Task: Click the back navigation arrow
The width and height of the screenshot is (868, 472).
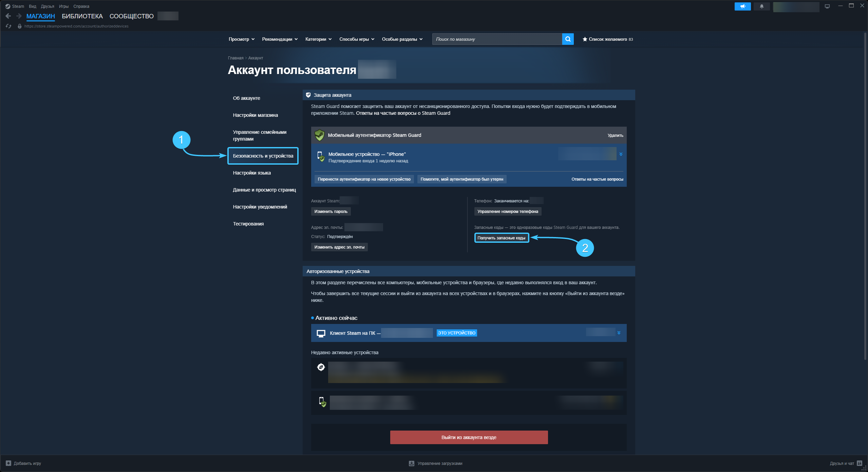Action: tap(8, 16)
